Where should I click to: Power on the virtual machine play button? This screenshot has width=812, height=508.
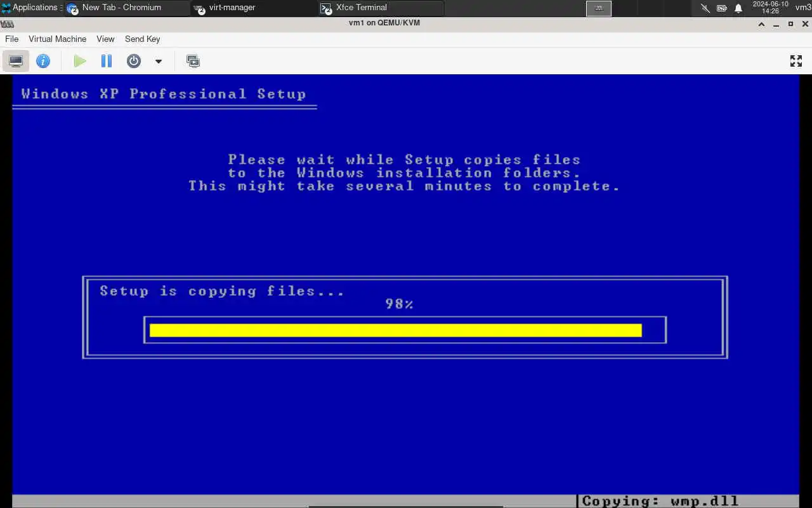tap(79, 61)
